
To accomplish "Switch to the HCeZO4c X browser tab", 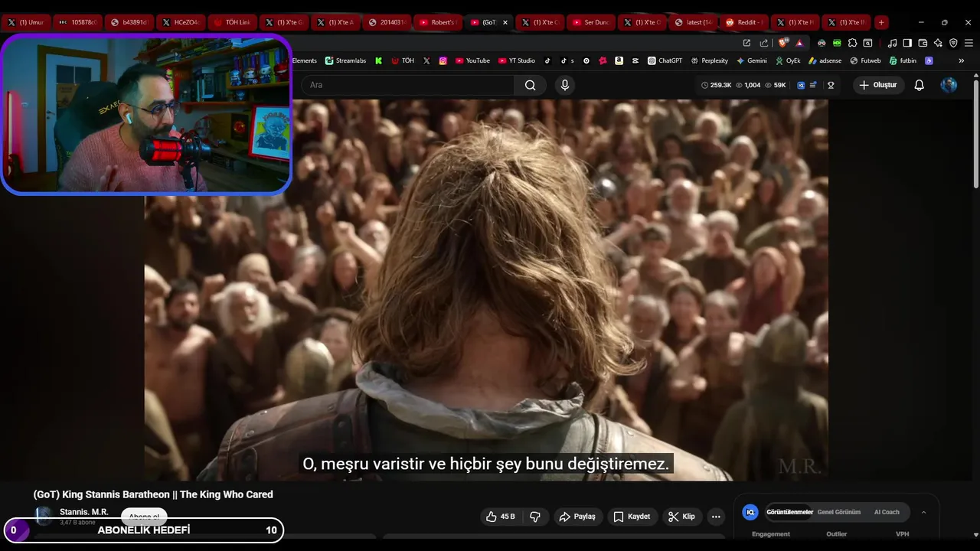I will tap(181, 22).
